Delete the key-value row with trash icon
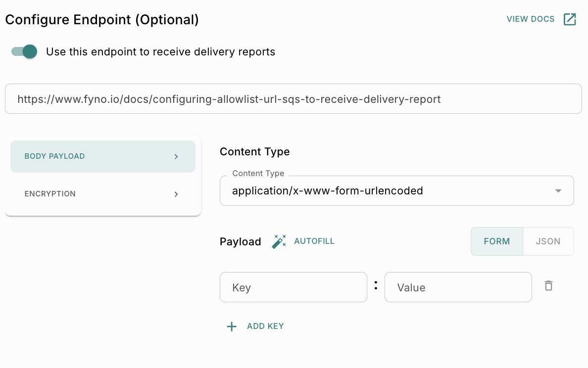Screen dimensions: 588x368 click(x=548, y=286)
